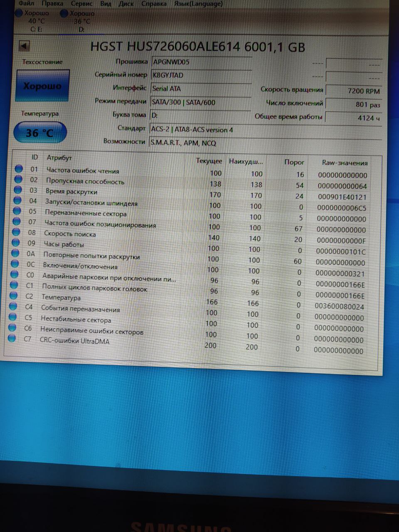Image resolution: width=399 pixels, height=532 pixels.
Task: Select the D: disk at 36 °C
Action: pyautogui.click(x=78, y=21)
